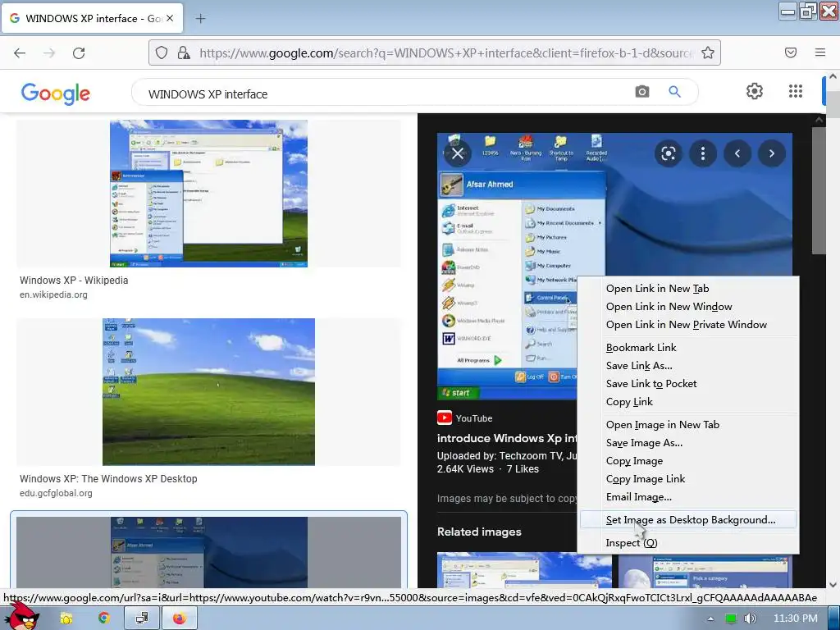Choose Open Link in New Window
This screenshot has height=630, width=840.
coord(689,307)
